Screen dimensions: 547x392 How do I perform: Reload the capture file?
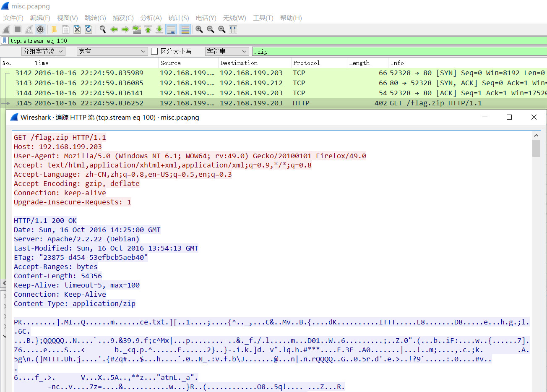tap(89, 29)
